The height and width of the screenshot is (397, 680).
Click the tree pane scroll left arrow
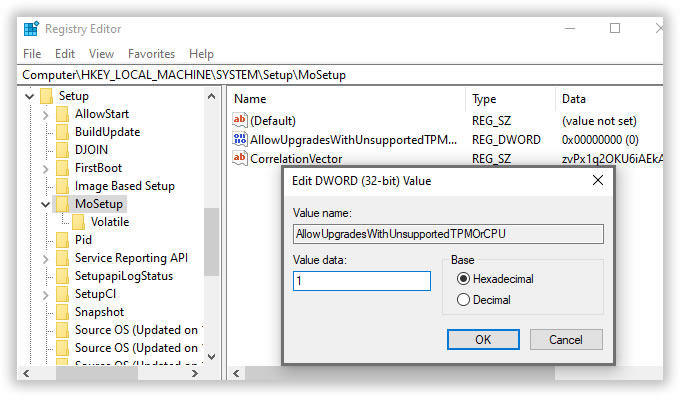[26, 373]
